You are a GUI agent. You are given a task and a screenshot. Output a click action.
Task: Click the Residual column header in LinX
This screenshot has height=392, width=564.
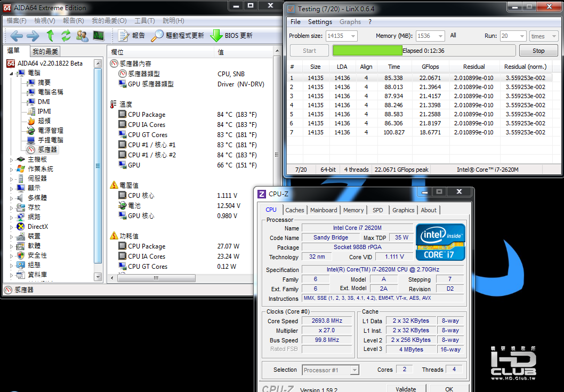click(474, 67)
